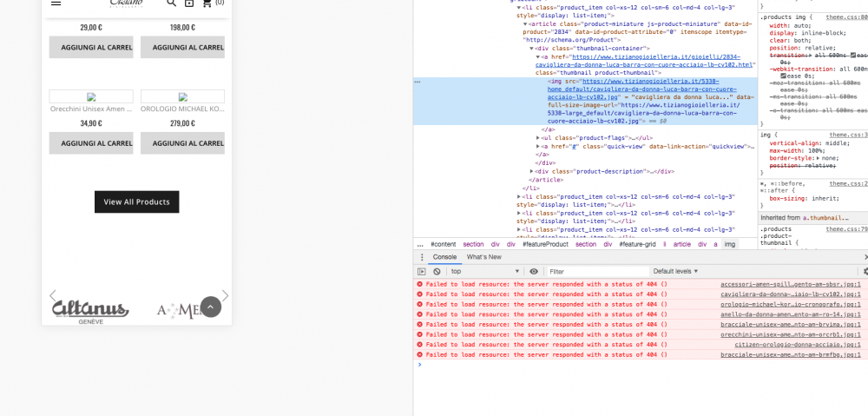
Task: Open the theme.css link for the img rule
Action: (849, 135)
